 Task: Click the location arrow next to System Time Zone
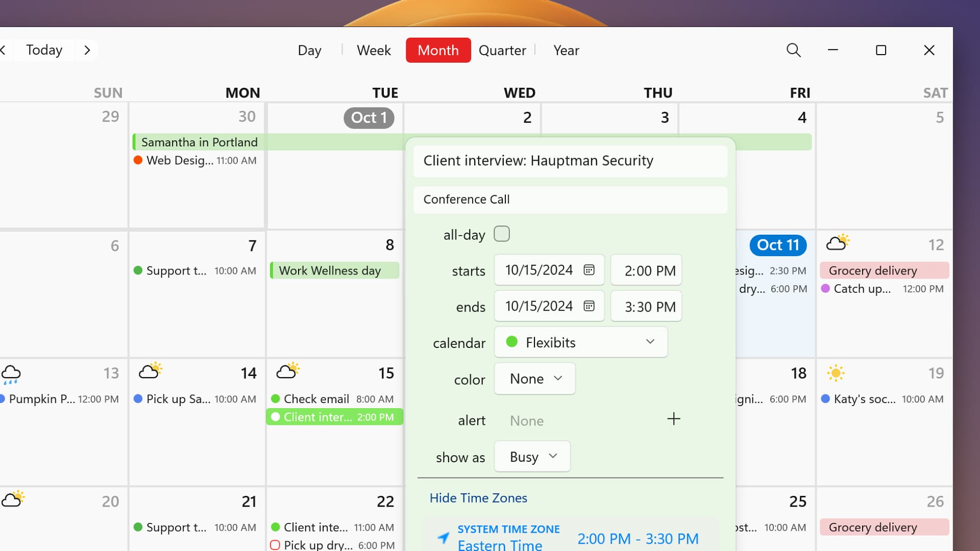click(x=443, y=537)
